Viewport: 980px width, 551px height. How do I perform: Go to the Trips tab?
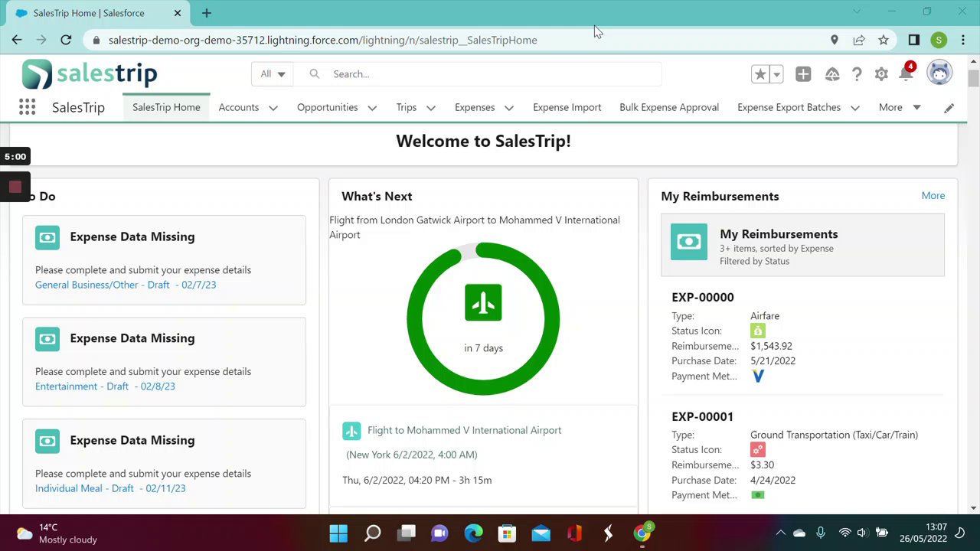(x=407, y=107)
